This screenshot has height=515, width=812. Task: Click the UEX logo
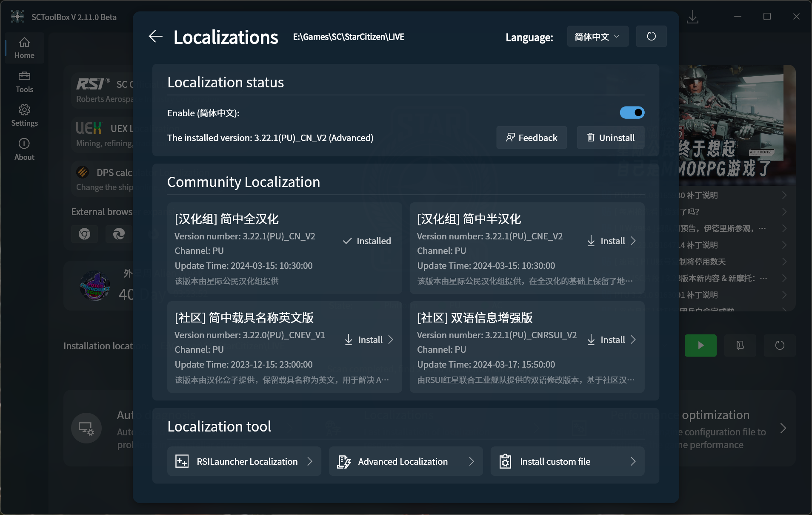tap(89, 128)
